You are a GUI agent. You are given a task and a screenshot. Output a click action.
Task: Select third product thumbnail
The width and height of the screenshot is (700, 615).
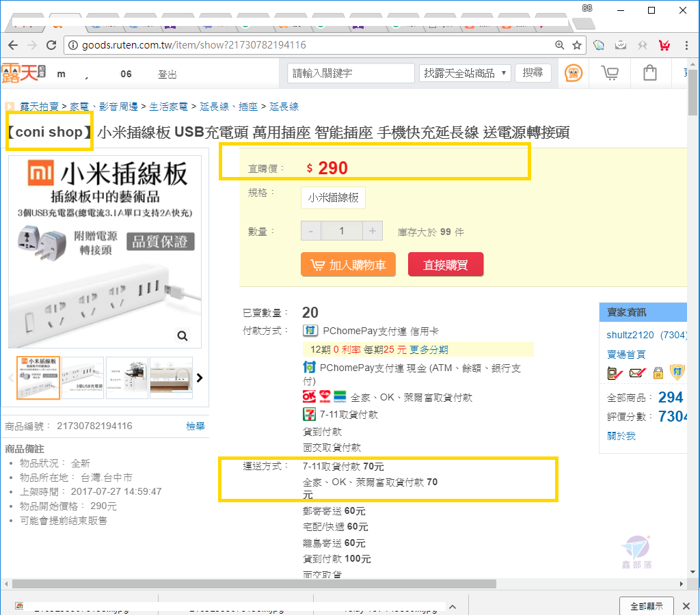pyautogui.click(x=126, y=378)
